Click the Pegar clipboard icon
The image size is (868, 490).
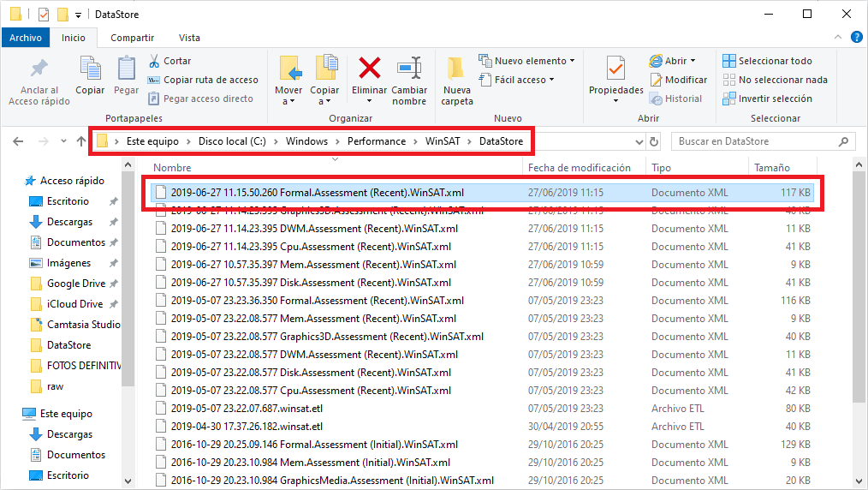point(126,68)
